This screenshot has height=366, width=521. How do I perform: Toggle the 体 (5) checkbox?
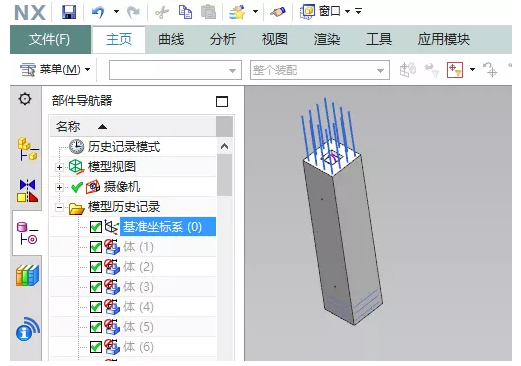[96, 327]
